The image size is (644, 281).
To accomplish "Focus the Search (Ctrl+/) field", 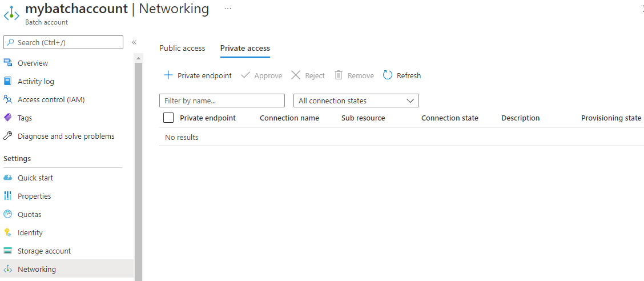I will (x=63, y=42).
